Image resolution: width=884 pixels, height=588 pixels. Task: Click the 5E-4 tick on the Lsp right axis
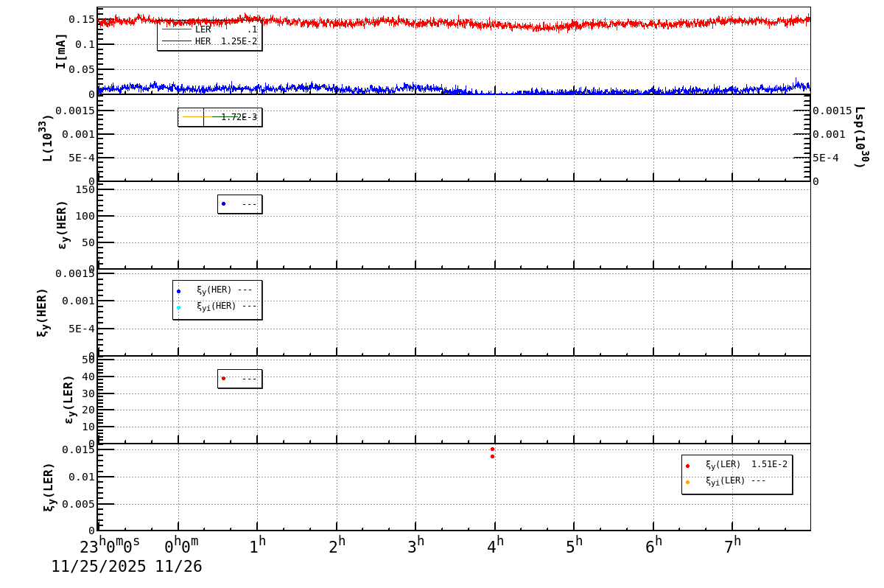point(826,158)
